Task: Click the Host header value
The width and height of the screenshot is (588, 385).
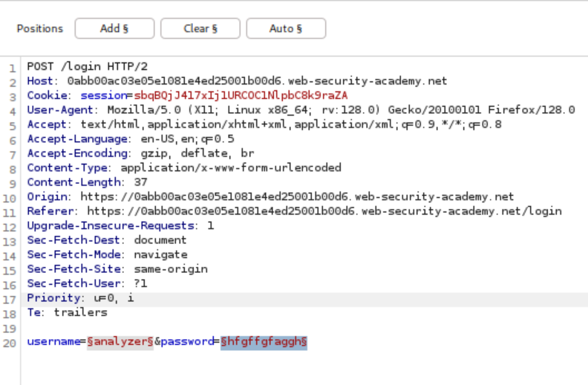Action: click(257, 81)
